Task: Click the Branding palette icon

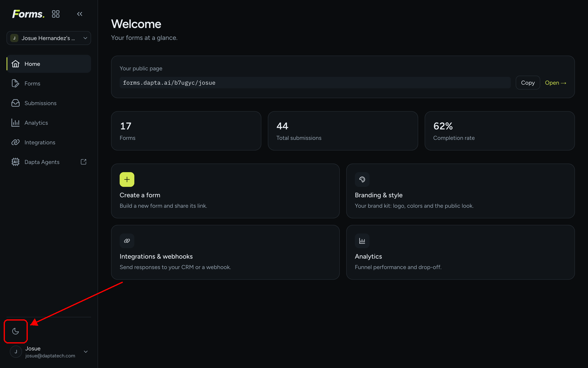Action: pos(362,180)
